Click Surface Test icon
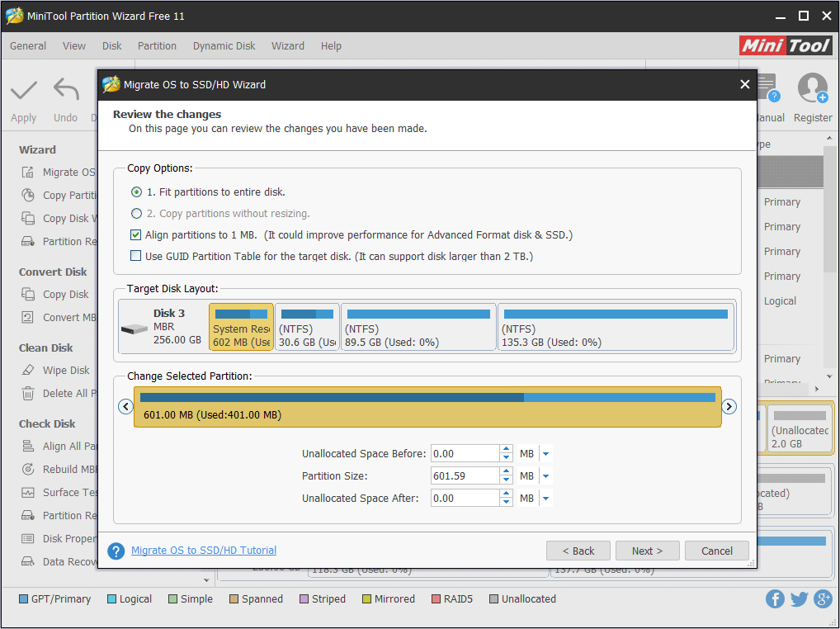The height and width of the screenshot is (629, 840). click(28, 492)
